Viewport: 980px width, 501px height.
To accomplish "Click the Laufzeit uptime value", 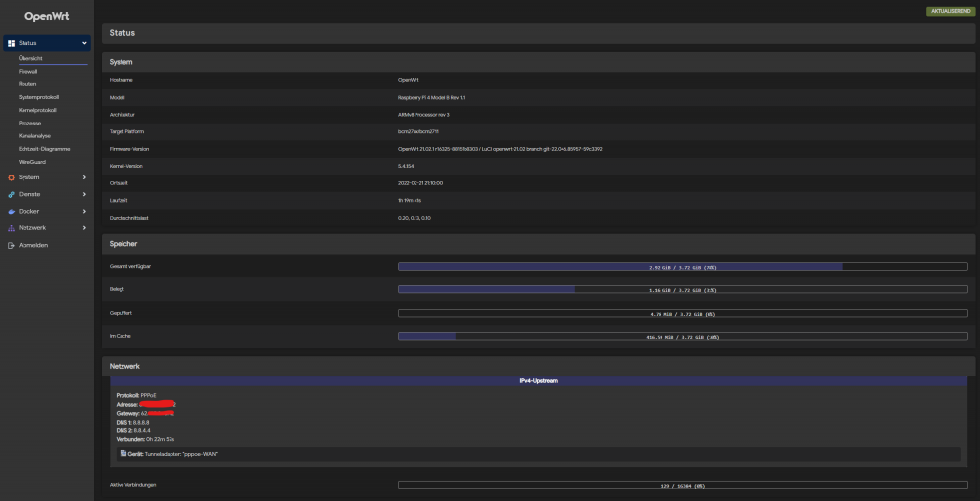I will (x=410, y=200).
